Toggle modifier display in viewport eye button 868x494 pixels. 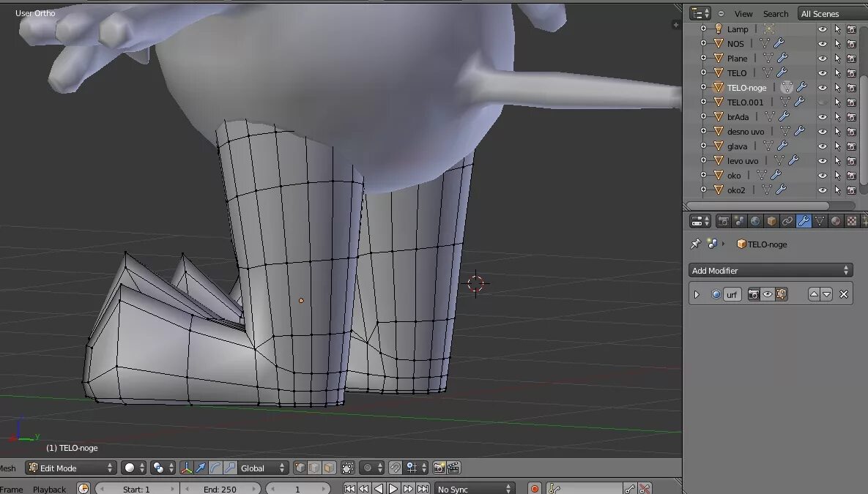767,294
